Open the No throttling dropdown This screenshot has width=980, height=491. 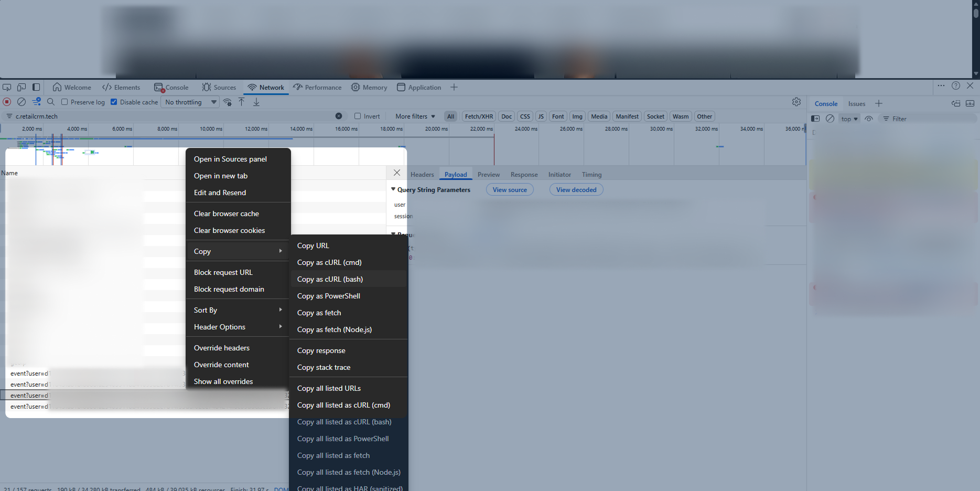(190, 102)
